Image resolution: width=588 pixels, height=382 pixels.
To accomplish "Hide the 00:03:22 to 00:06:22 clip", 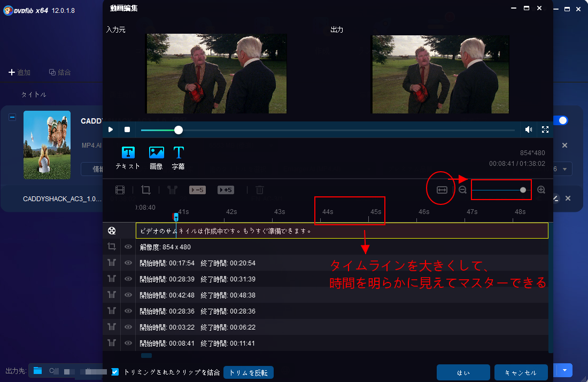I will point(128,327).
